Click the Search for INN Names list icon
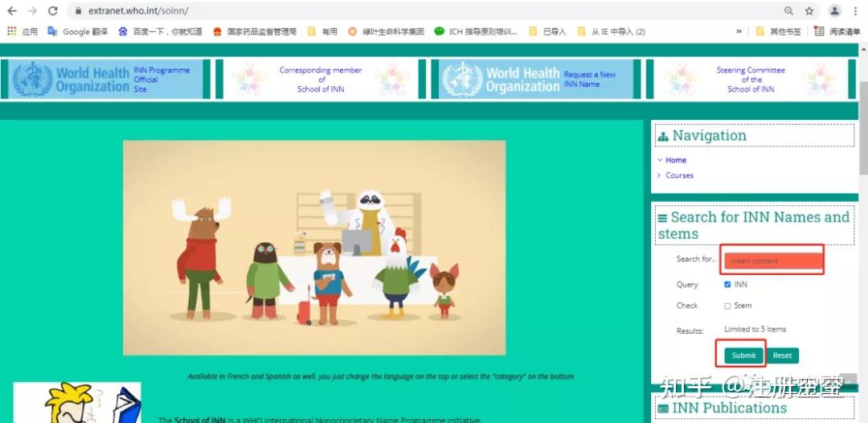The height and width of the screenshot is (423, 868). coord(662,218)
